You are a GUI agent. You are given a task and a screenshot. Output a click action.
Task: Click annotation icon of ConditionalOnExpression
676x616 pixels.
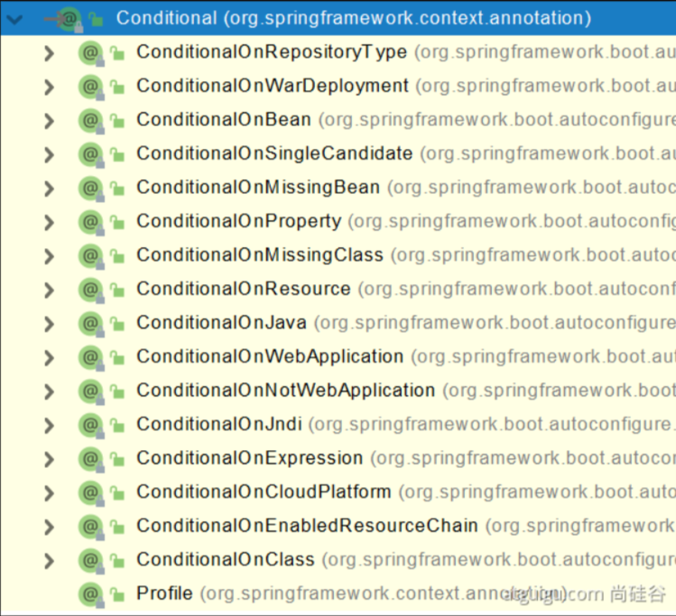click(x=91, y=460)
